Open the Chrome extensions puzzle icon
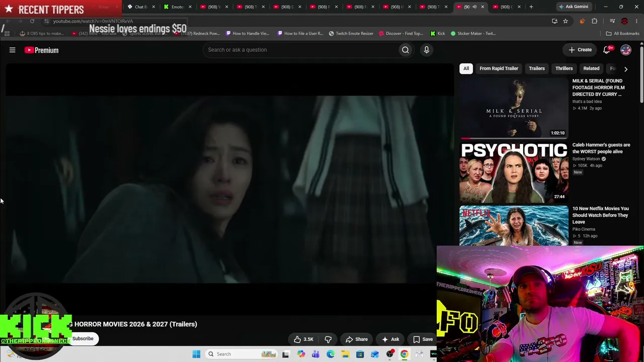The height and width of the screenshot is (362, 644). [595, 21]
